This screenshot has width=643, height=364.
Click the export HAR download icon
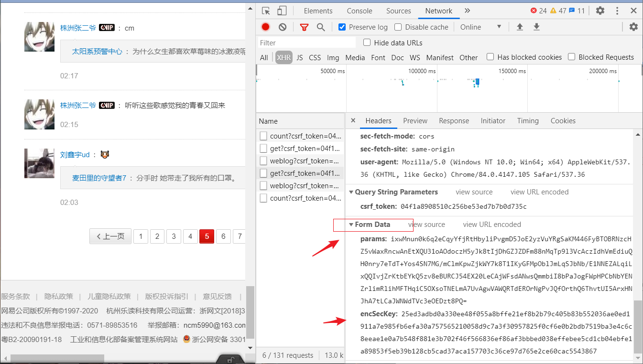tap(536, 27)
